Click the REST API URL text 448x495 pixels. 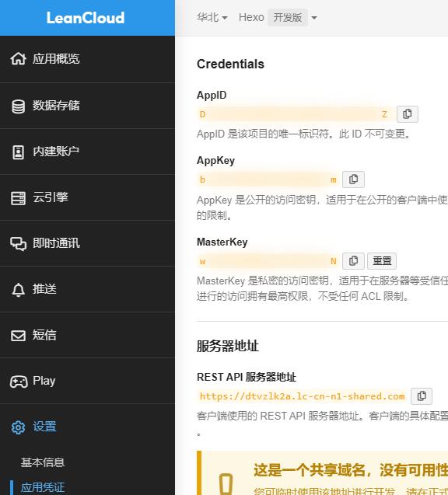coord(302,396)
